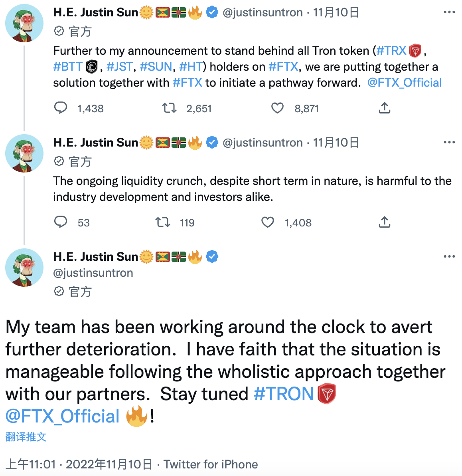
Task: Click the blue verified badge next to Justin Sun
Action: point(212,12)
